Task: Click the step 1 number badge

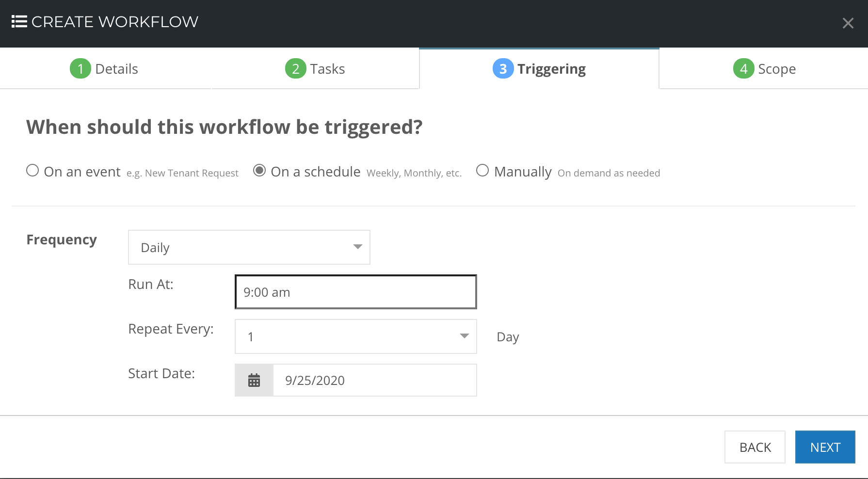Action: coord(80,68)
